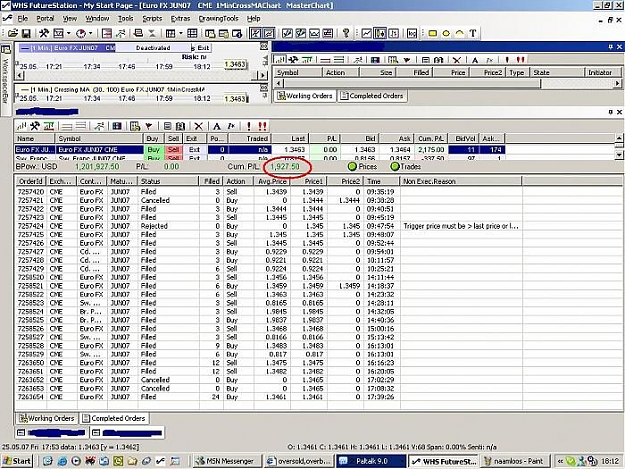Click right scroll arrow under Euro FX chart
The width and height of the screenshot is (625, 469).
point(262,75)
